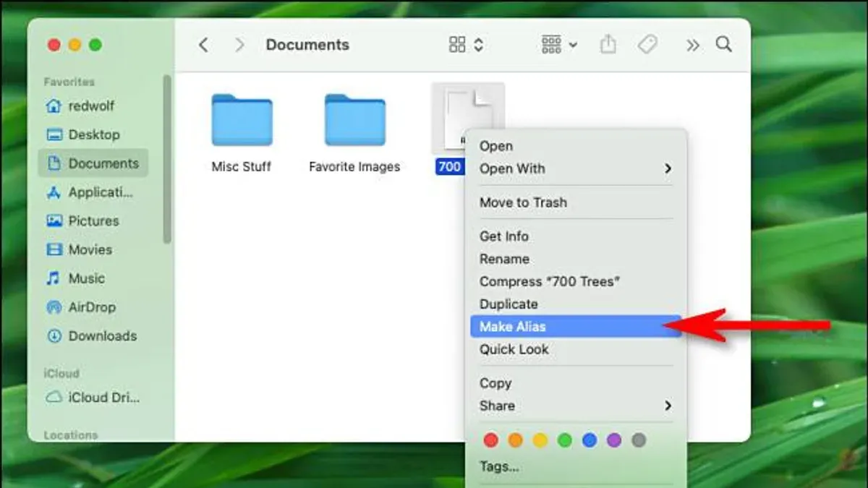Choose Open from the context menu
This screenshot has width=868, height=488.
point(576,146)
